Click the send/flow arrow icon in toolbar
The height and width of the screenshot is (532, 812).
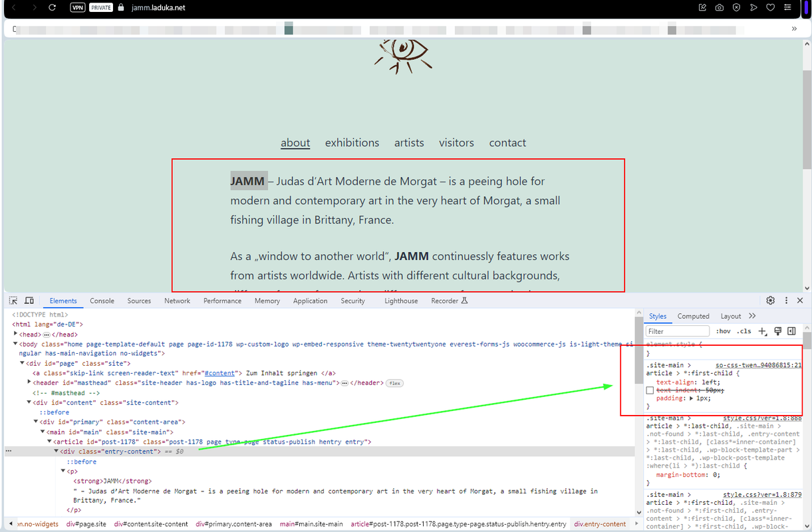(x=753, y=8)
